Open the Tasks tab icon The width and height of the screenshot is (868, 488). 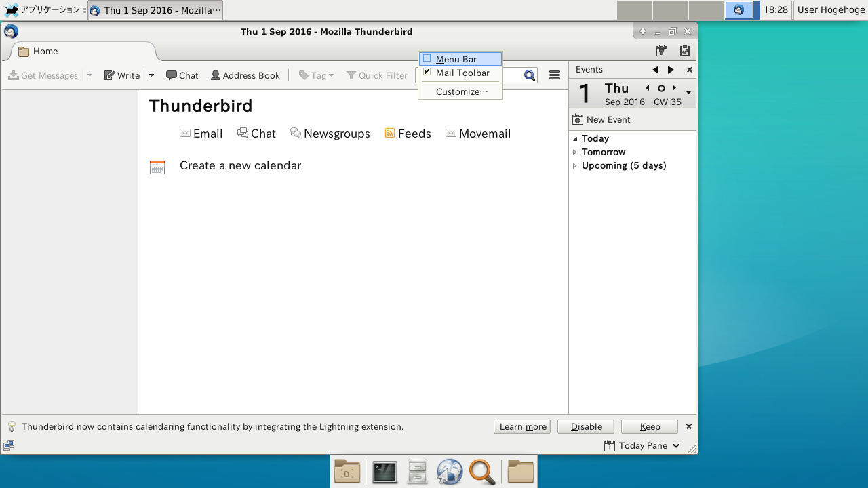coord(685,51)
